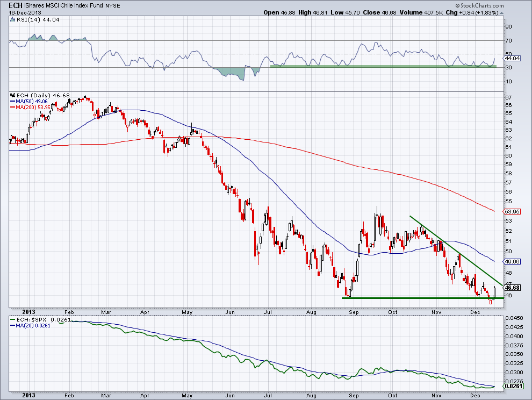Viewport: 532px width, 400px height.
Task: Click the green 0.0261 ratio tag
Action: tap(514, 386)
